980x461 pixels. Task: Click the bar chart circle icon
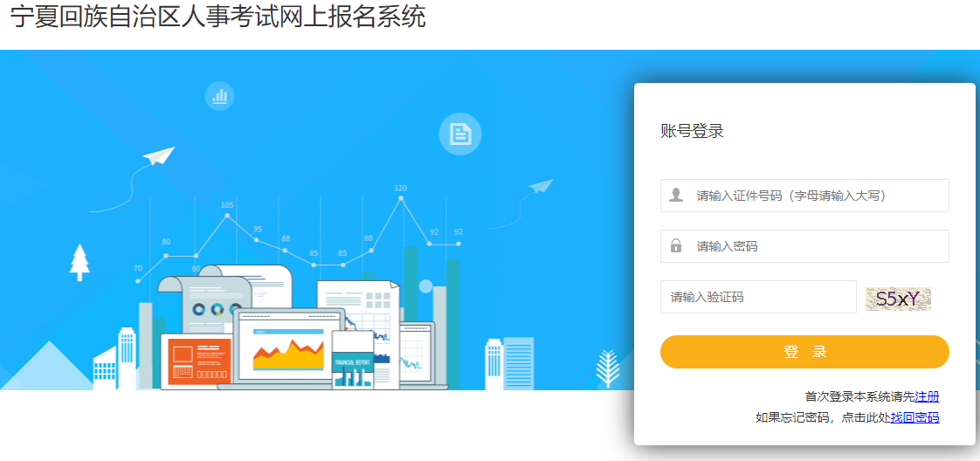(219, 96)
